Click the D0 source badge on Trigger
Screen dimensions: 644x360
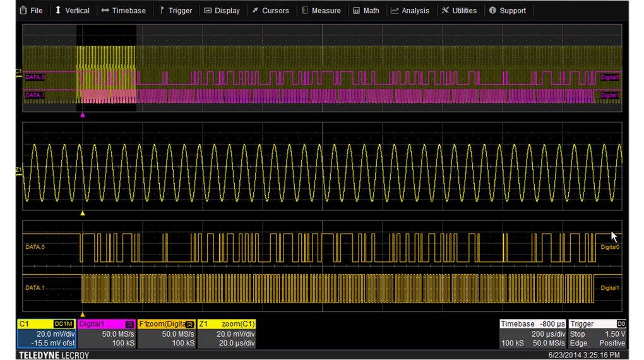[621, 324]
